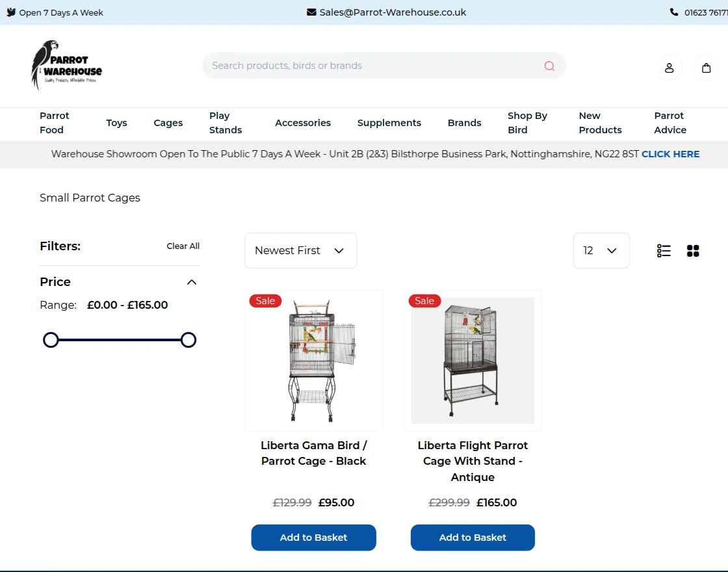Click the Open 7 Days A Week text
Viewport: 728px width, 572px height.
[61, 12]
